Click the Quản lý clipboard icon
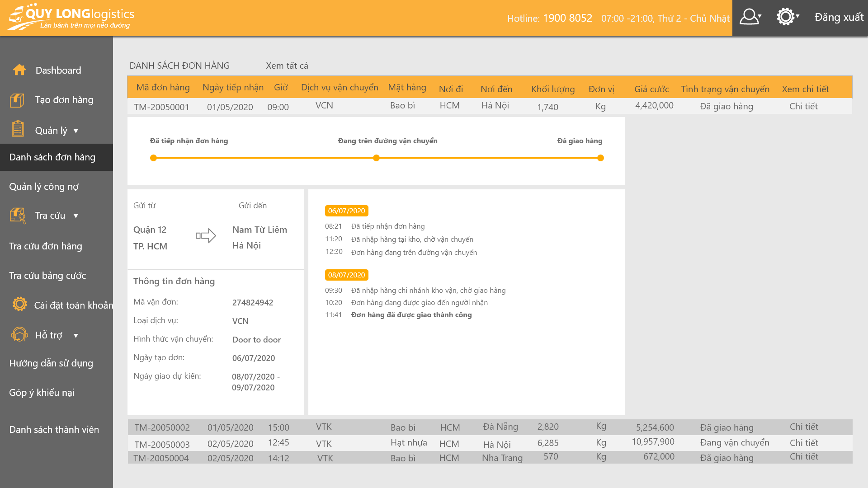 click(18, 129)
